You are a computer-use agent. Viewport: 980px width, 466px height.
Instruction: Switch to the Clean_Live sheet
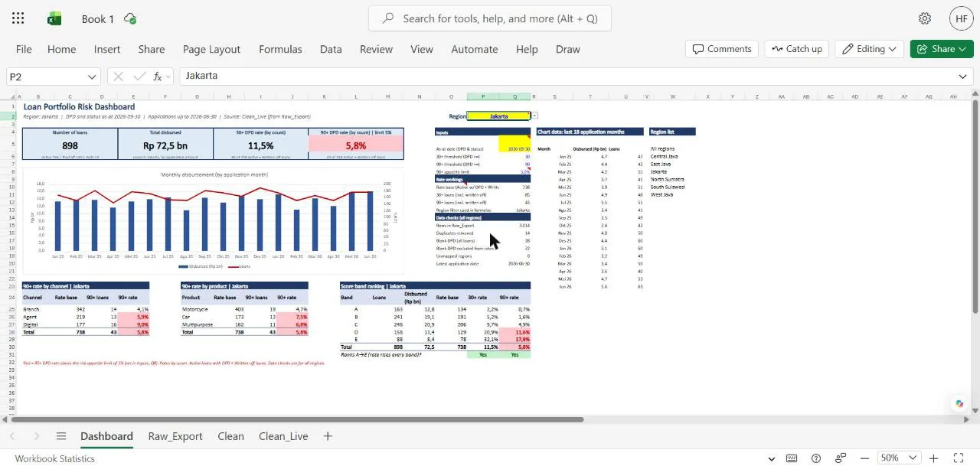[x=283, y=436]
